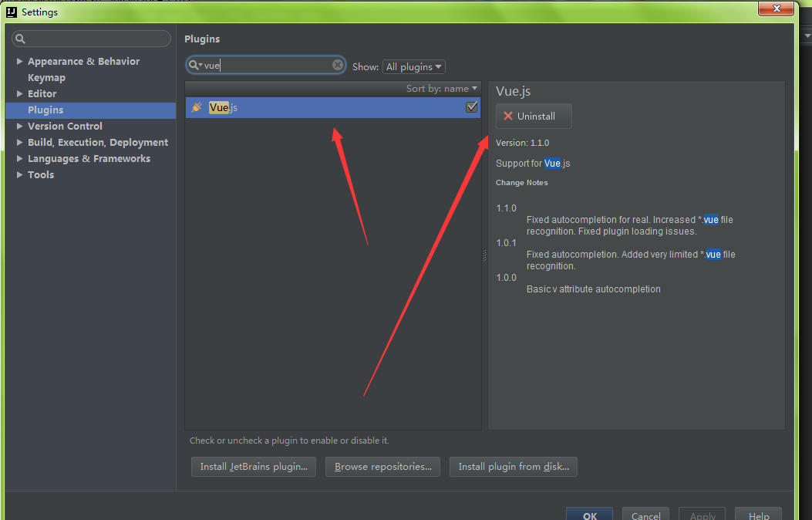
Task: Click the Plugins heading
Action: tap(202, 39)
